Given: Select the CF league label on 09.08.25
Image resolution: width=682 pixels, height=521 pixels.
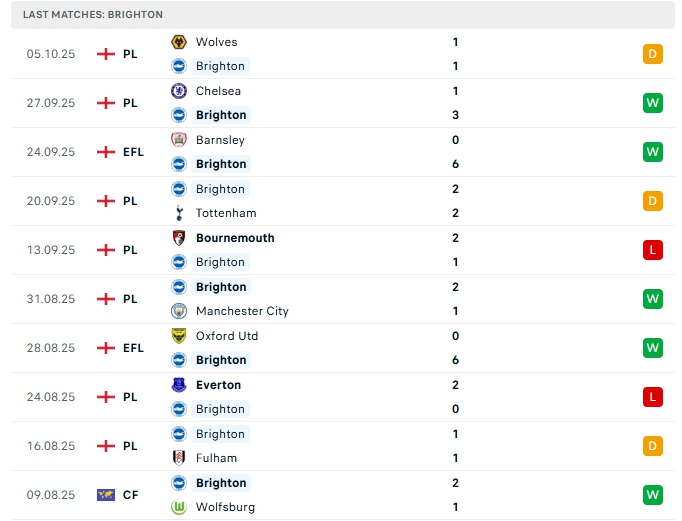Looking at the screenshot, I should [x=131, y=495].
